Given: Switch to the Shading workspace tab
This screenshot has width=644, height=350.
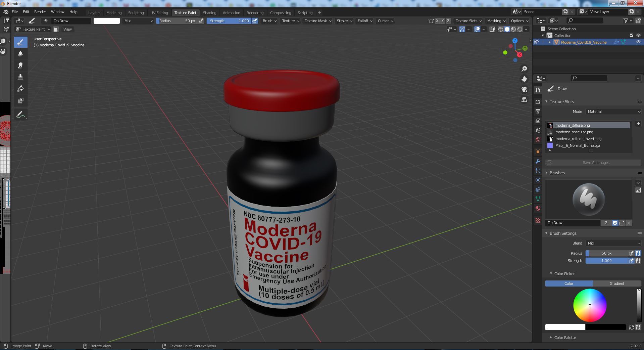Looking at the screenshot, I should pyautogui.click(x=209, y=12).
